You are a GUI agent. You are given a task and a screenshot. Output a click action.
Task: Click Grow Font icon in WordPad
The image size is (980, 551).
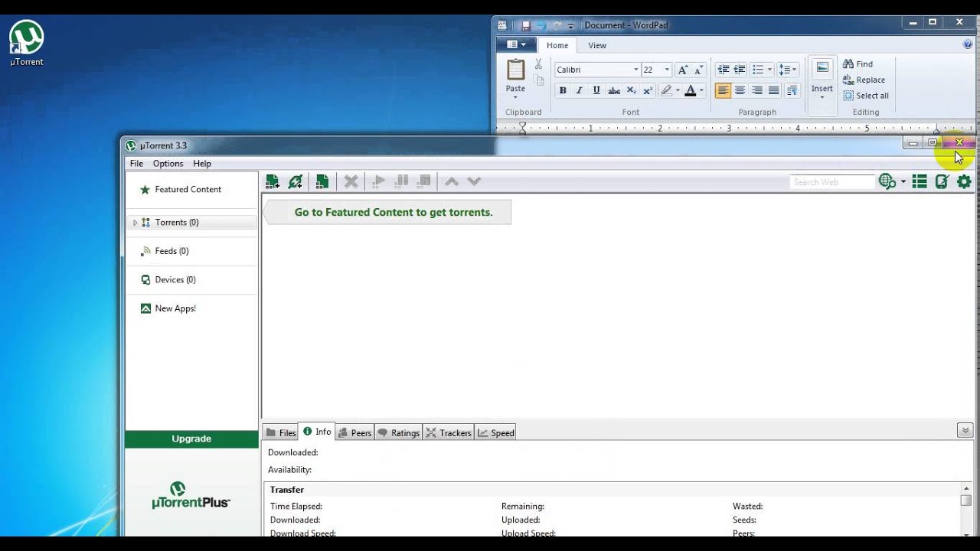pos(683,70)
